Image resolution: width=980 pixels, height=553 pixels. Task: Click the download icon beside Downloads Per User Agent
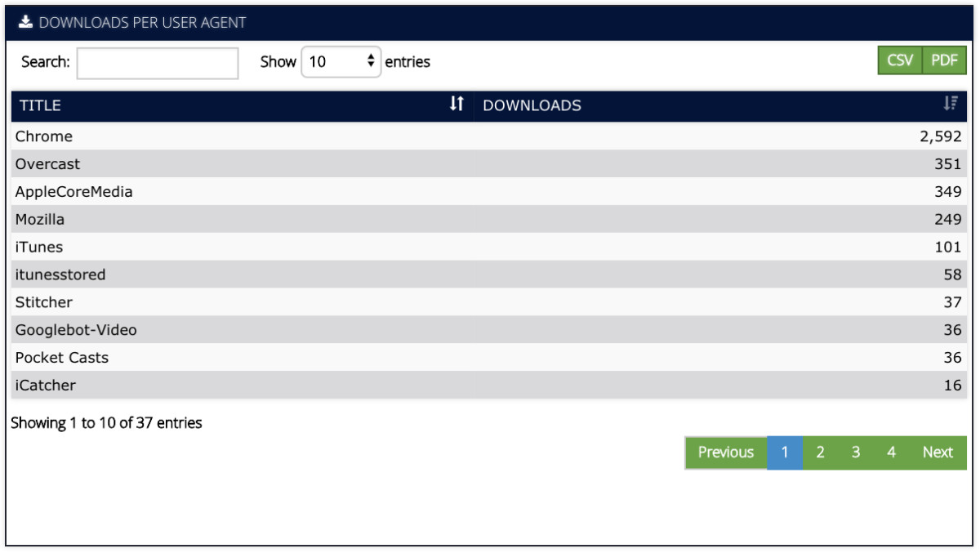coord(25,22)
